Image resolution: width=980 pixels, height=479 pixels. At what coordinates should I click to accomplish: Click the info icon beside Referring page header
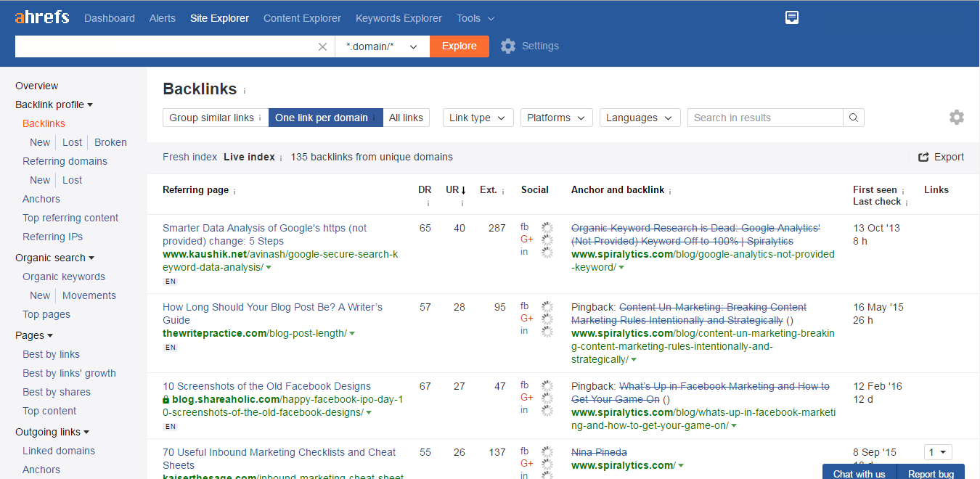(x=234, y=191)
